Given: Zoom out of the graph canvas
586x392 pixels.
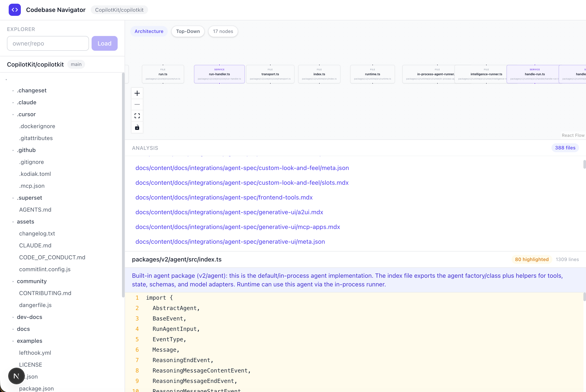Looking at the screenshot, I should coord(137,105).
